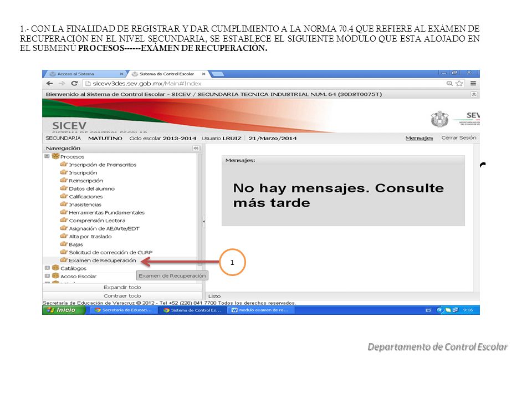Go forward with the browser forward arrow
The image size is (532, 399).
coord(62,84)
